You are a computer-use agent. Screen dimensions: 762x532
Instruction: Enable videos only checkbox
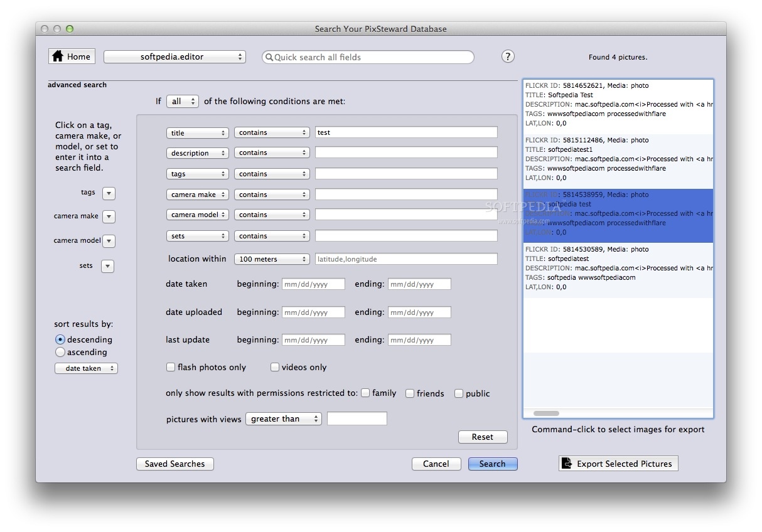pos(275,367)
